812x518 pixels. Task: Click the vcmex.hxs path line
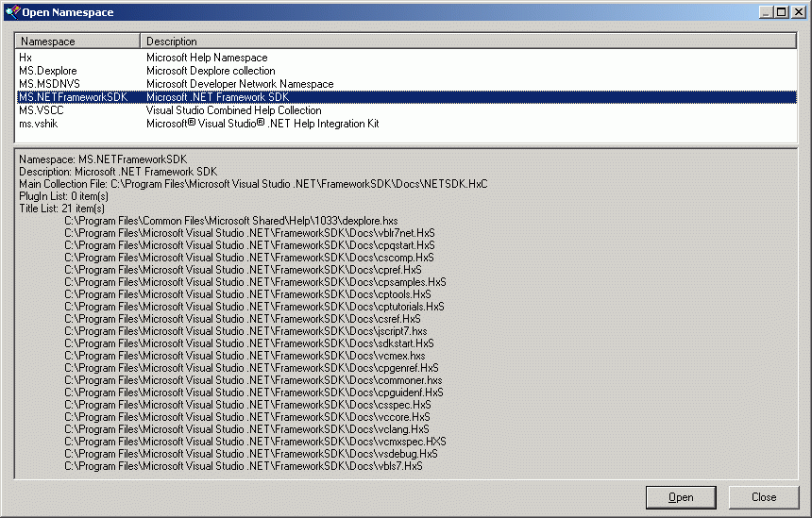tap(245, 356)
